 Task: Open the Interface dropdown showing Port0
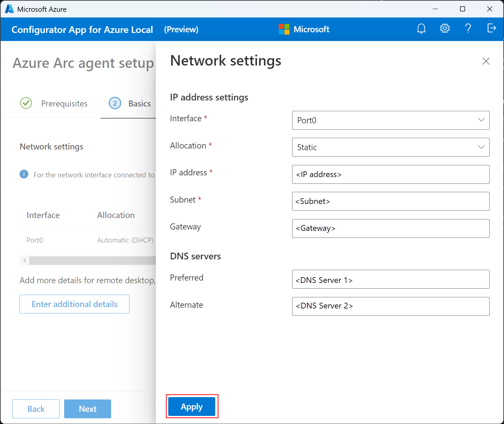(x=391, y=120)
